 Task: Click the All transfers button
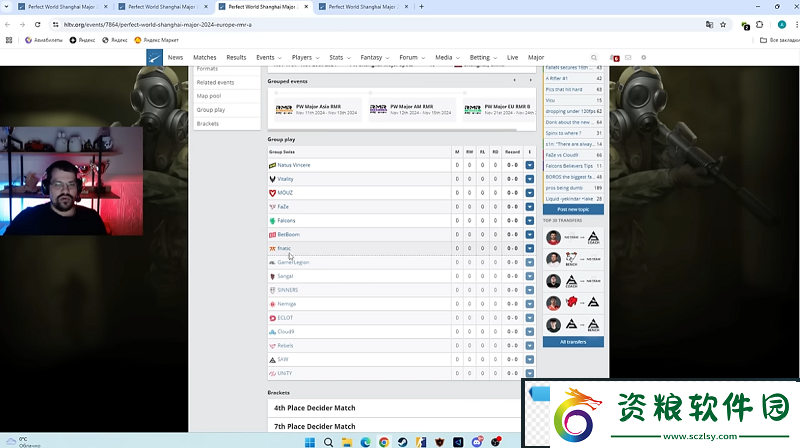click(573, 342)
